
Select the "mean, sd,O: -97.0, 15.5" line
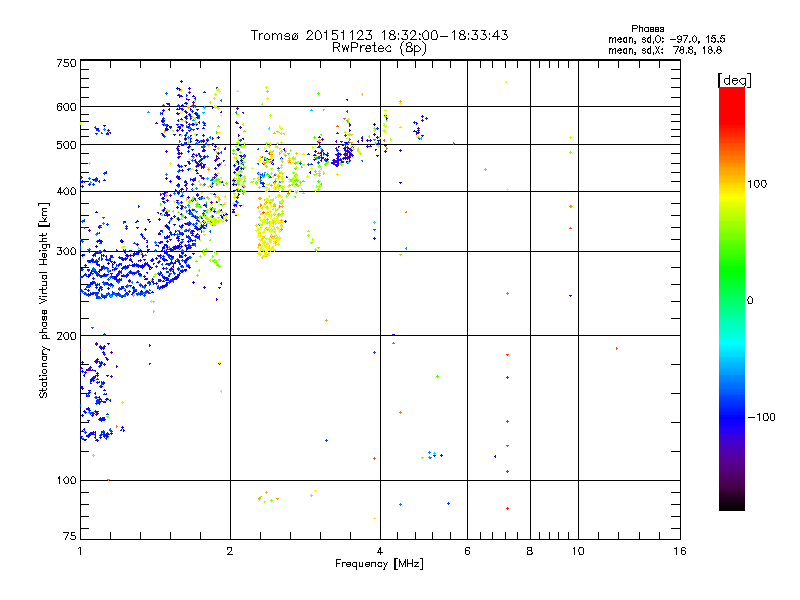666,39
